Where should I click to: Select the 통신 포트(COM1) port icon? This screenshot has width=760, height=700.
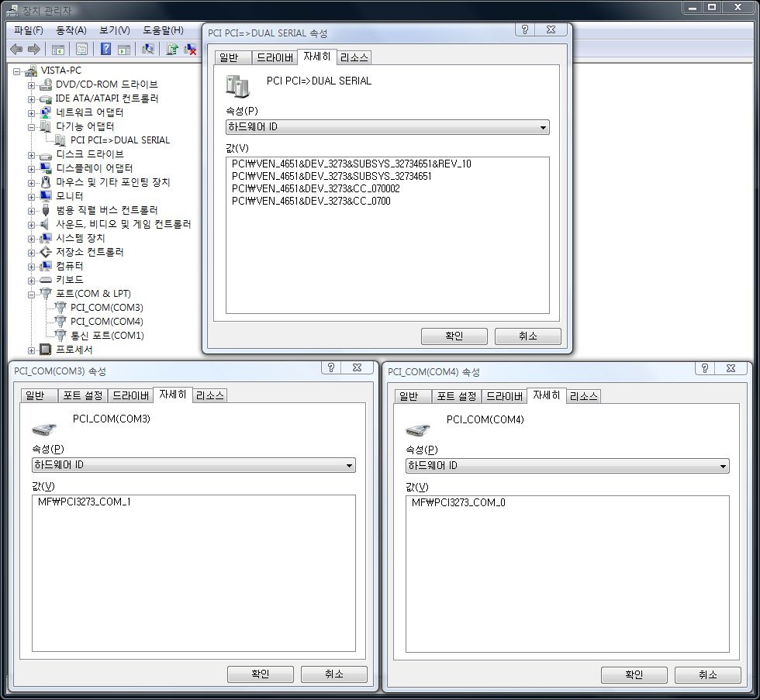pos(60,335)
